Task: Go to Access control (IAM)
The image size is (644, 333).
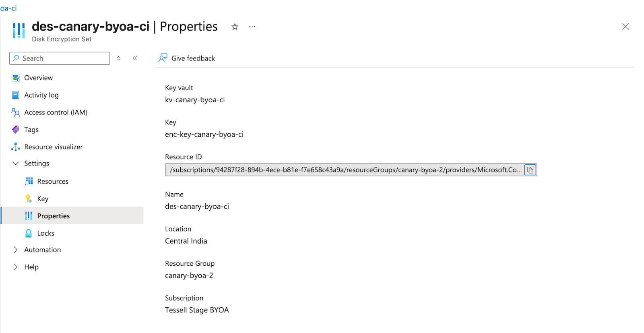Action: coord(56,112)
